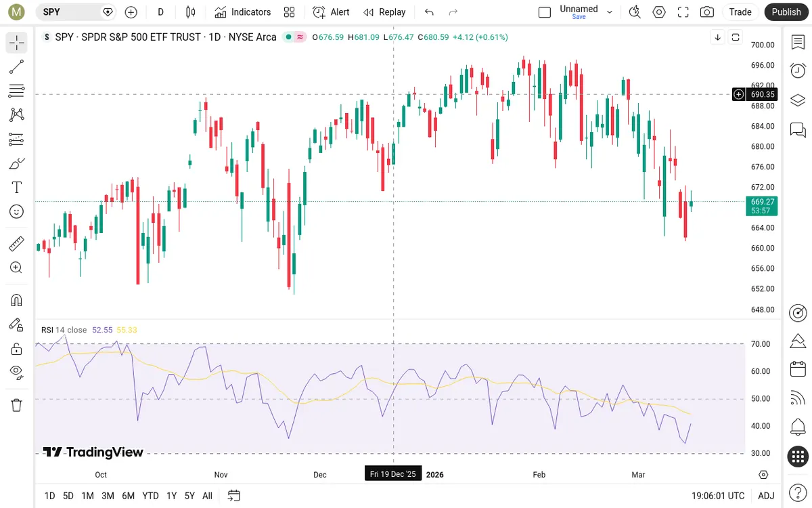This screenshot has height=508, width=812.
Task: Maximize the chart pane
Action: [x=736, y=37]
